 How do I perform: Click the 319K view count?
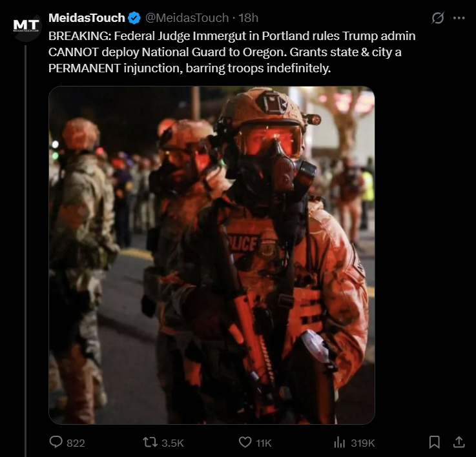[363, 443]
